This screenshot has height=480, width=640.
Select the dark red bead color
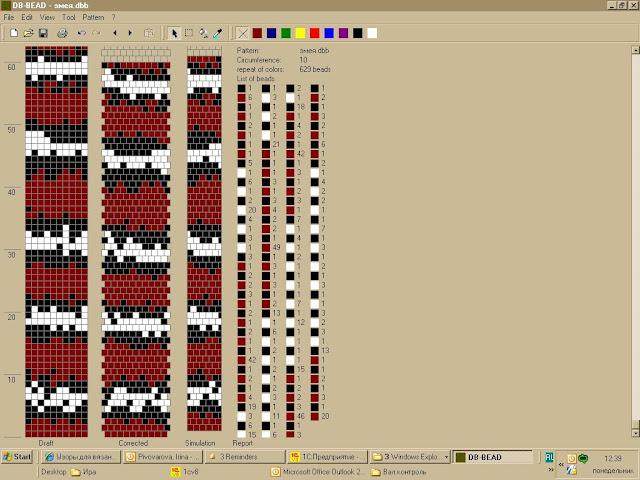coord(257,33)
